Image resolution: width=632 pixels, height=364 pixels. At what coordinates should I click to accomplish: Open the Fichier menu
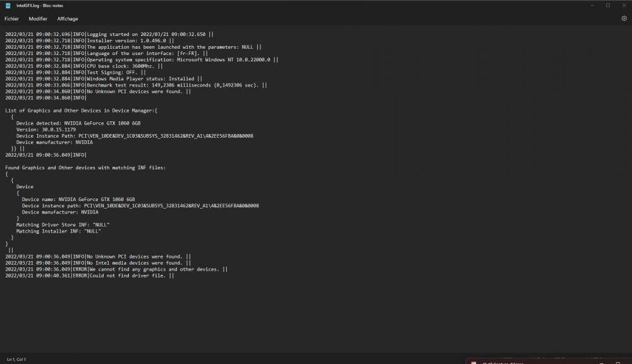coord(11,19)
